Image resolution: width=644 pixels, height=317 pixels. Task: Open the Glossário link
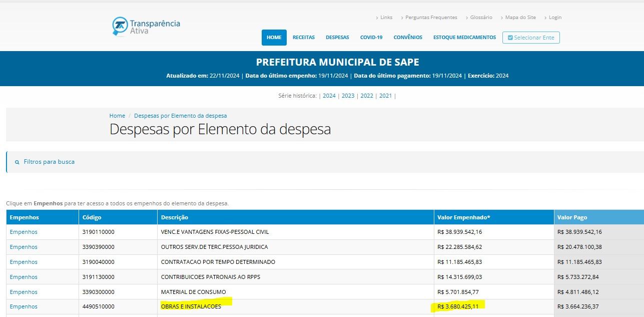tap(481, 18)
